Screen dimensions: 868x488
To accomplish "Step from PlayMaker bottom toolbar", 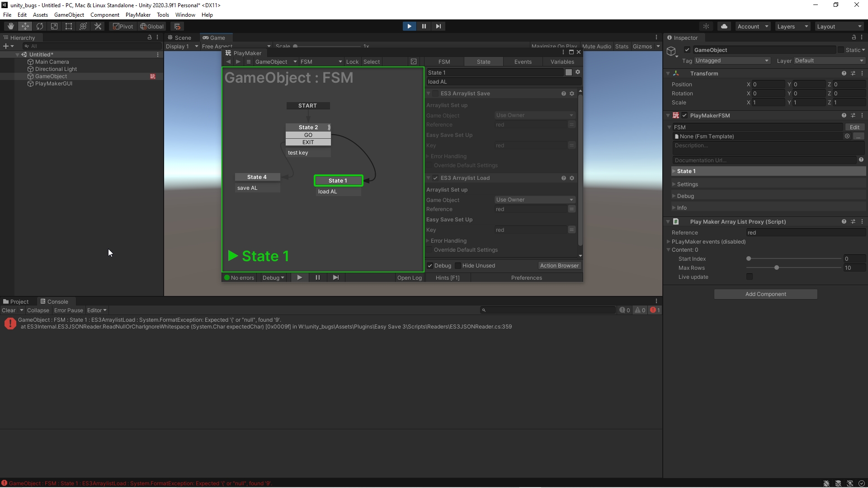I will [x=335, y=277].
